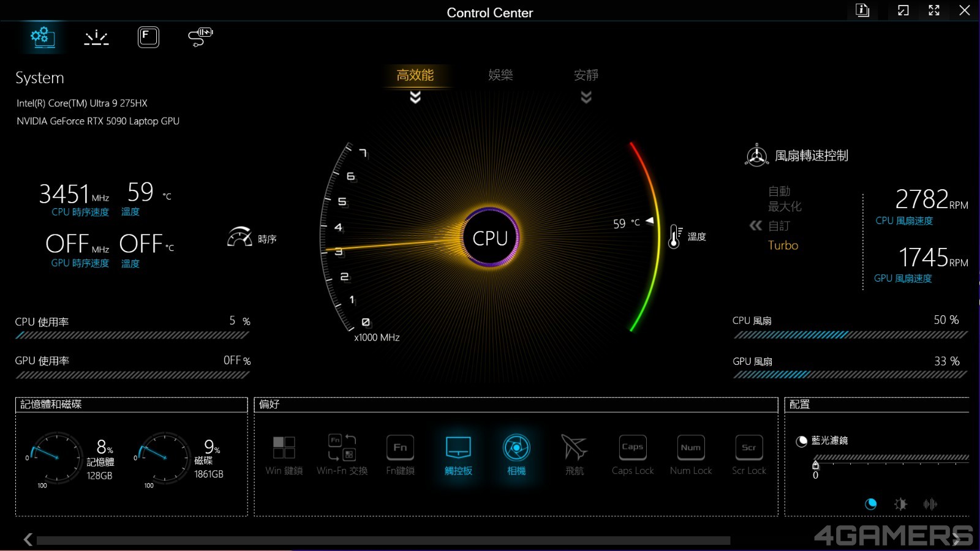Select the blue light filter moon icon
This screenshot has width=980, height=551.
click(870, 504)
